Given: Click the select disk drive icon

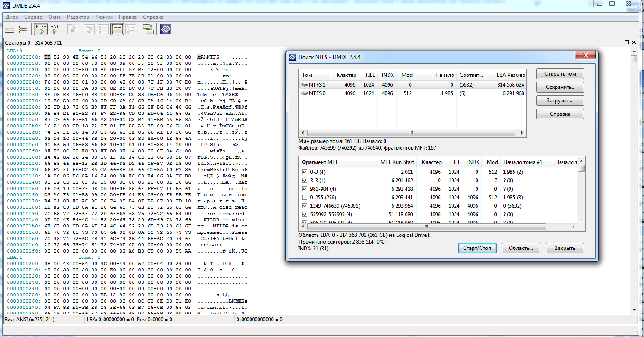Looking at the screenshot, I should click(x=10, y=29).
